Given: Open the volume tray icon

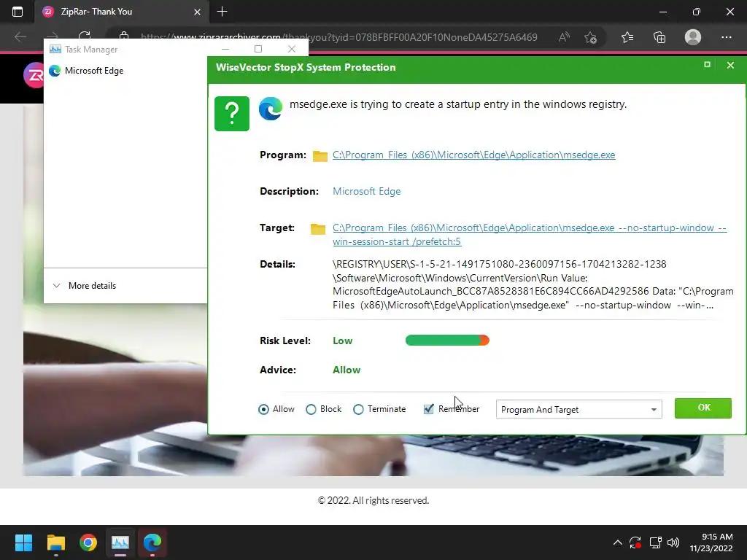Looking at the screenshot, I should [673, 542].
